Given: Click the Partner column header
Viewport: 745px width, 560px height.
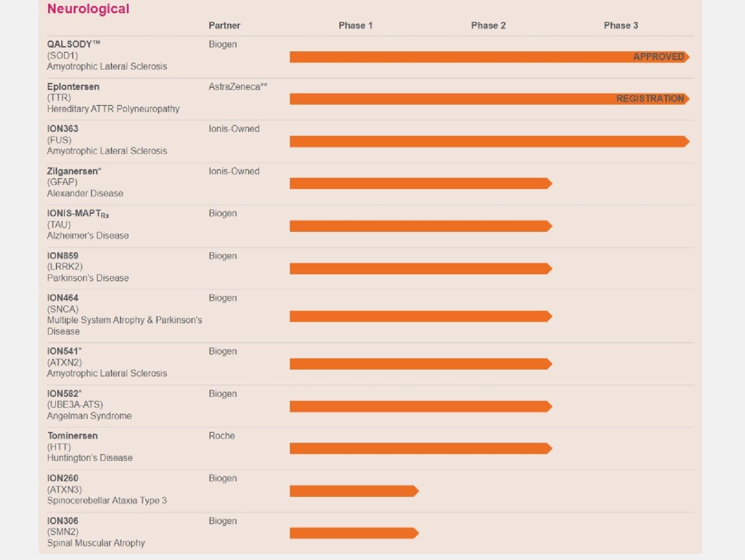Looking at the screenshot, I should tap(224, 25).
